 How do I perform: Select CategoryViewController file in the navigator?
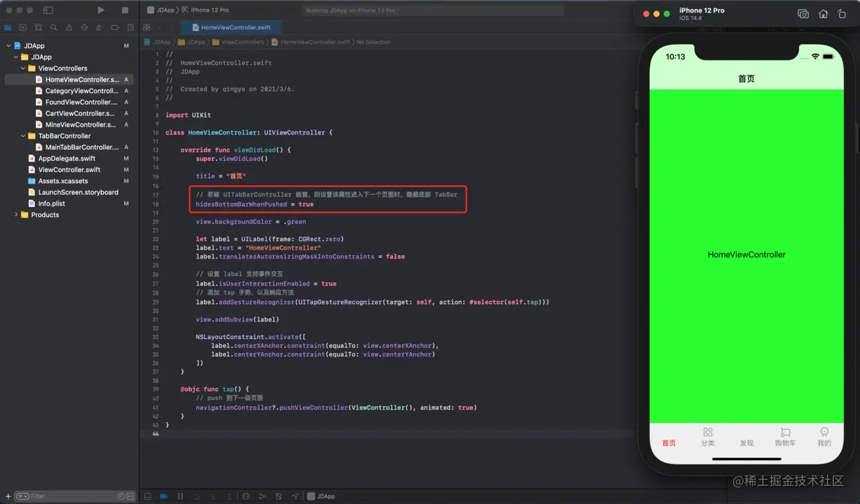[69, 91]
